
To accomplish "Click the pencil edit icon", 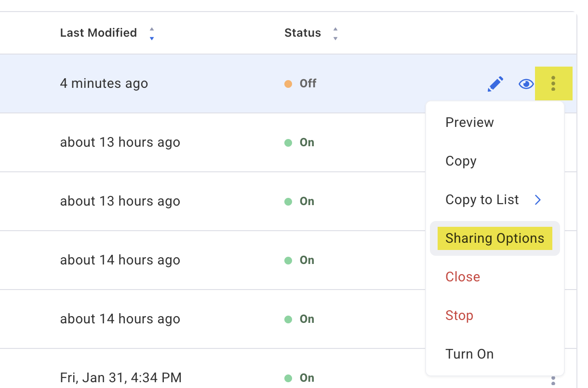I will tap(495, 83).
